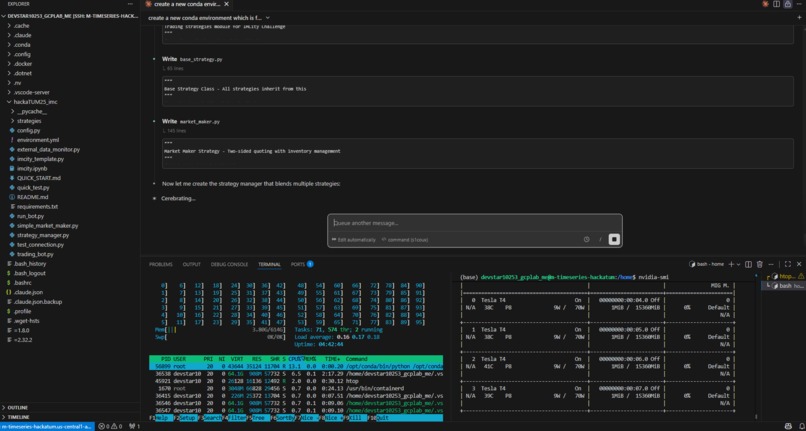This screenshot has height=431, width=806.
Task: Open .claude.json file
Action: pos(28,292)
